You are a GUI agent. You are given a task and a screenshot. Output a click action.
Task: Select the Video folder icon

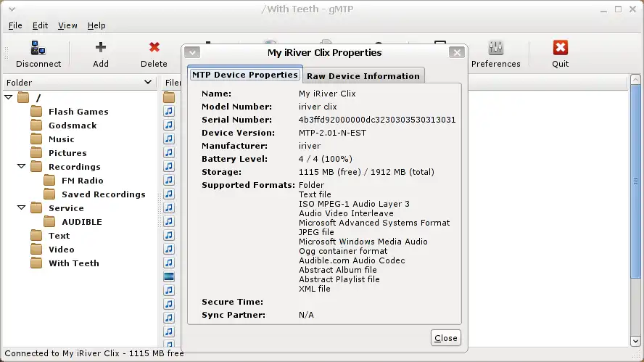[x=36, y=250]
